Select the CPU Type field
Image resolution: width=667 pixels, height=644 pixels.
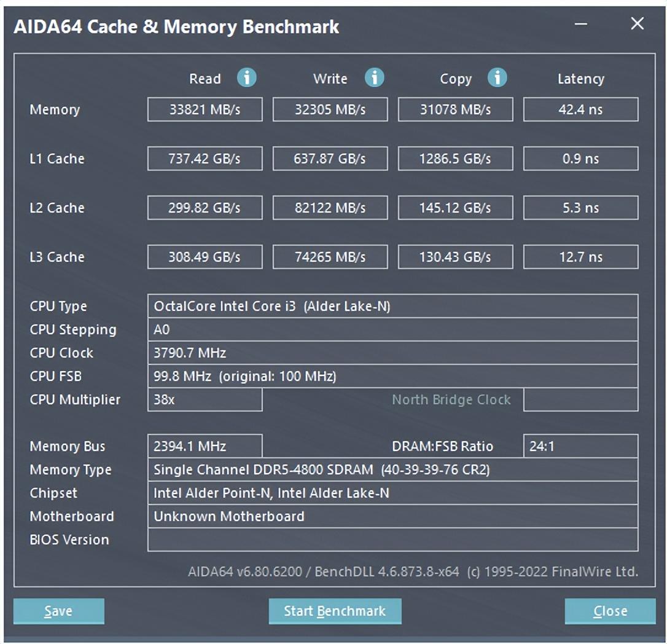[392, 306]
